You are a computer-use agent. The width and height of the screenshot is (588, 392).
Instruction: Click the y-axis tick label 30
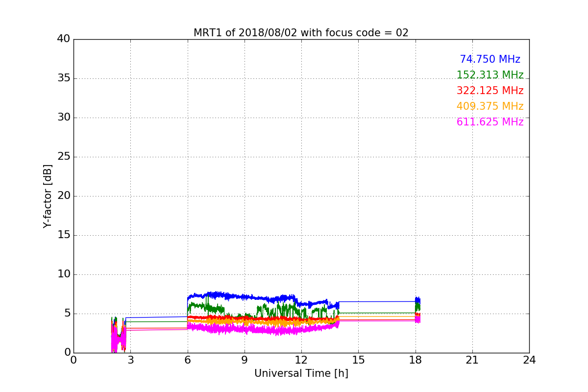point(64,118)
